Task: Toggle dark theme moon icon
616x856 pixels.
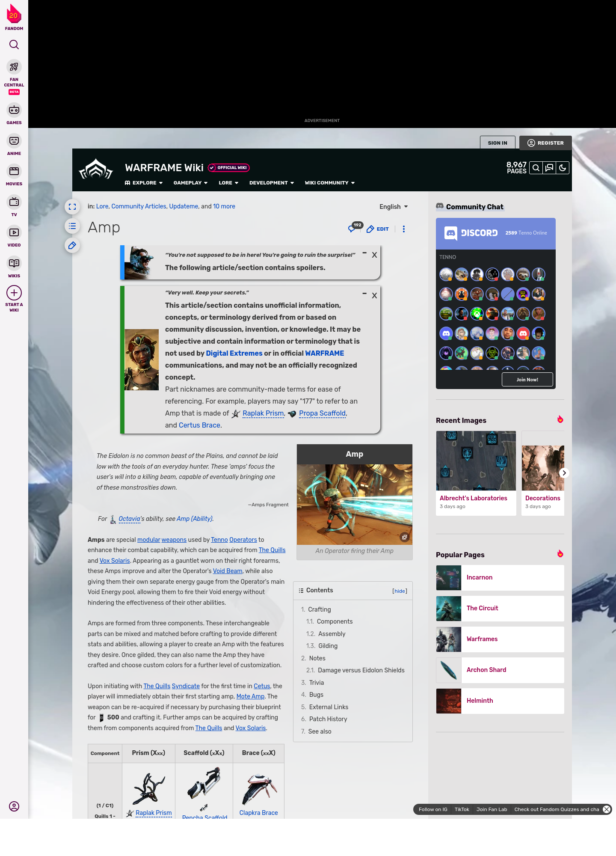Action: (x=563, y=168)
